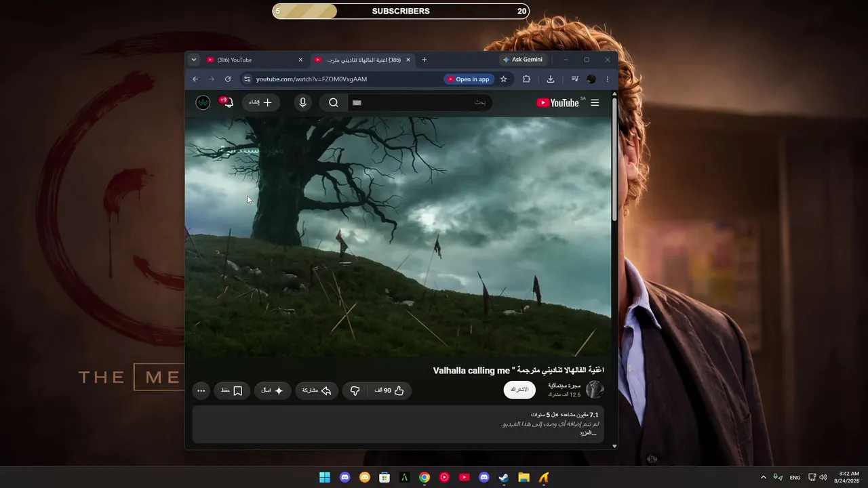Viewport: 868px width, 488px height.
Task: Open Steam from the taskbar
Action: pos(504,477)
